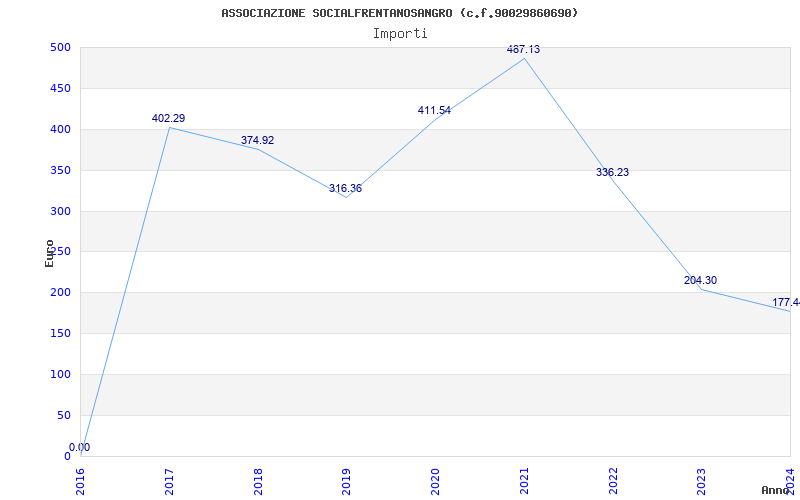This screenshot has height=500, width=800.
Task: Click the 411.54 data label
Action: (434, 110)
